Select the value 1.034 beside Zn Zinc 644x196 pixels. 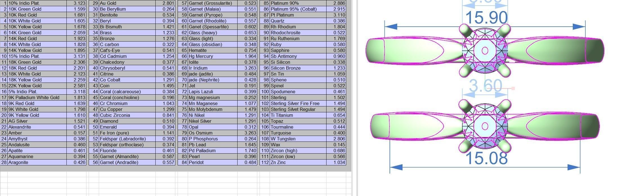click(x=336, y=162)
